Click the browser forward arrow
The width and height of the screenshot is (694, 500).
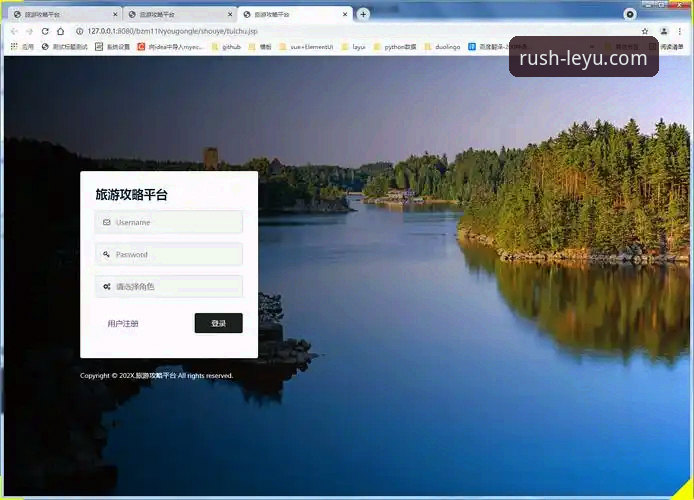(29, 31)
